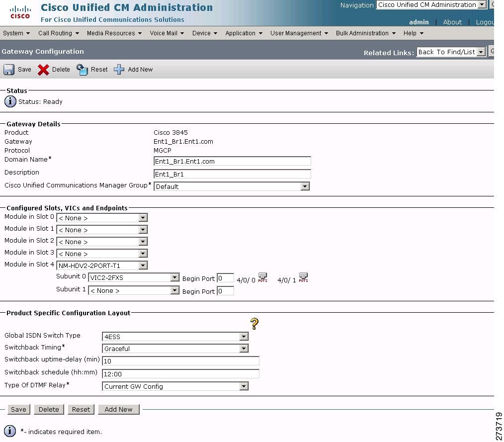This screenshot has height=442, width=504.
Task: Click the 4/0/ 0 endpoint label
Action: tap(246, 280)
